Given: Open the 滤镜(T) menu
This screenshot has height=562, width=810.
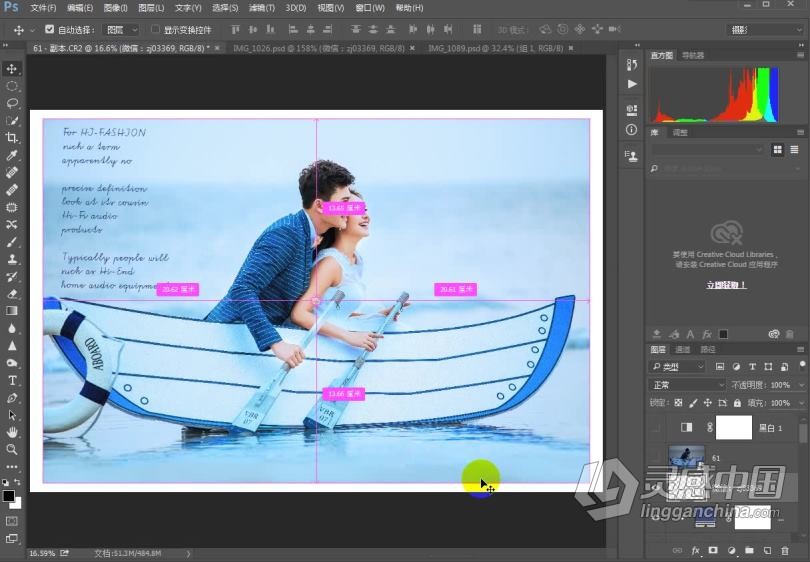Looking at the screenshot, I should [x=261, y=8].
